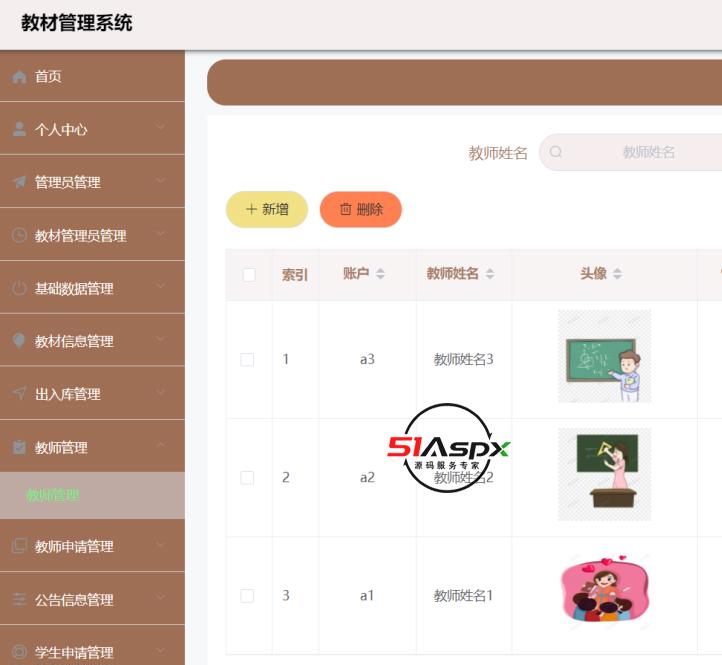Image resolution: width=722 pixels, height=665 pixels.
Task: Expand the 基础数据管理 chevron
Action: coord(161,286)
